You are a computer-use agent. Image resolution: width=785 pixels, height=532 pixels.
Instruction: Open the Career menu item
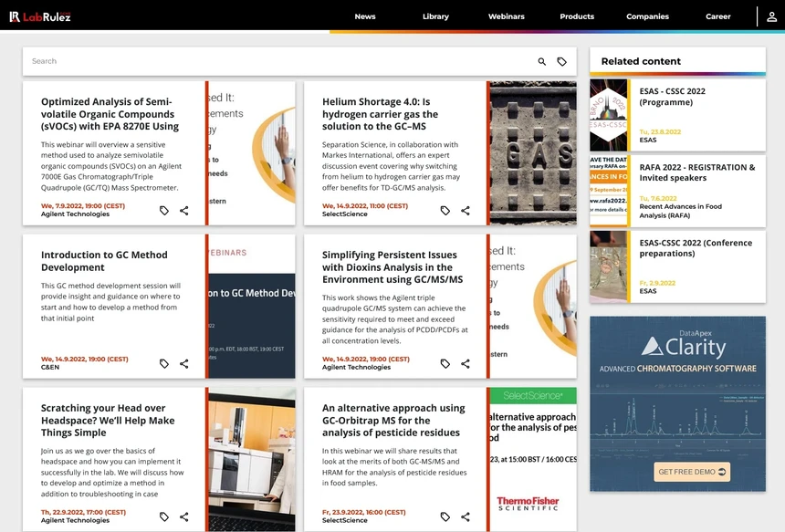pos(718,16)
